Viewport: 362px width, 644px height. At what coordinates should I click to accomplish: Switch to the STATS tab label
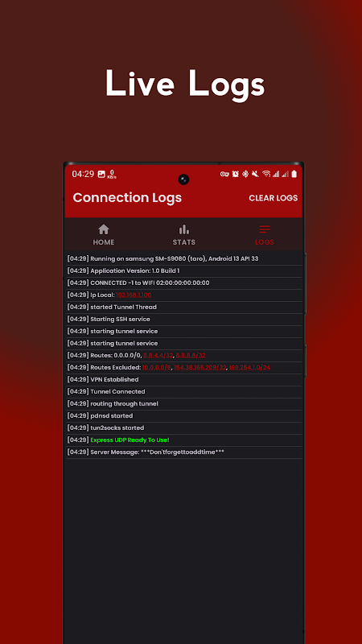184,242
